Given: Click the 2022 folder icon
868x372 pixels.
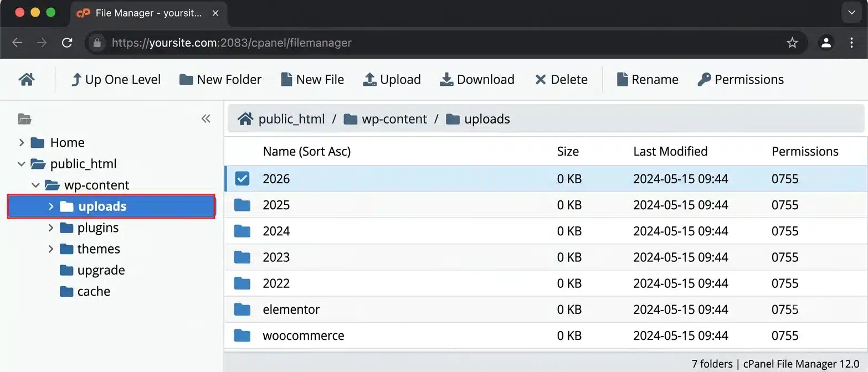Looking at the screenshot, I should pyautogui.click(x=242, y=283).
